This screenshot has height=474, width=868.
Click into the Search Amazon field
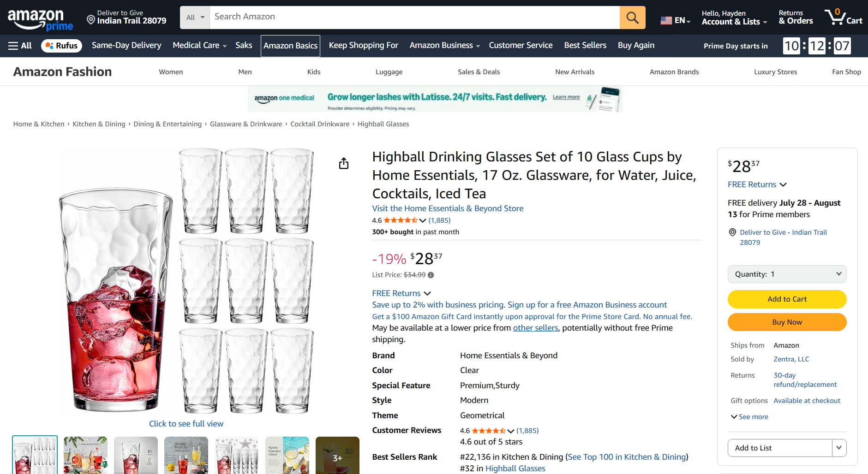(414, 17)
